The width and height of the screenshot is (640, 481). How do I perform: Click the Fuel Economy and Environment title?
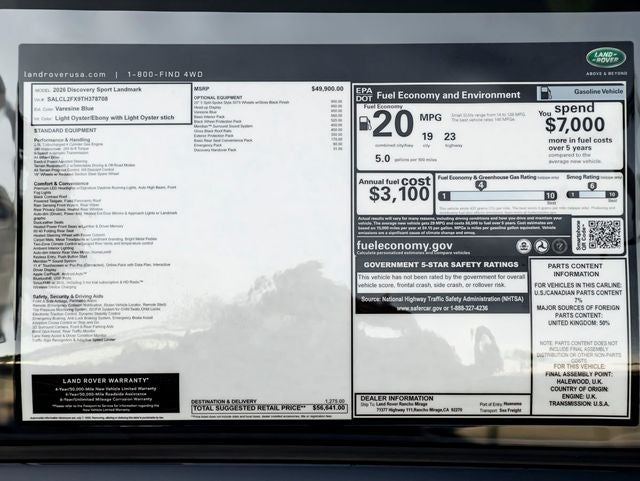(448, 95)
